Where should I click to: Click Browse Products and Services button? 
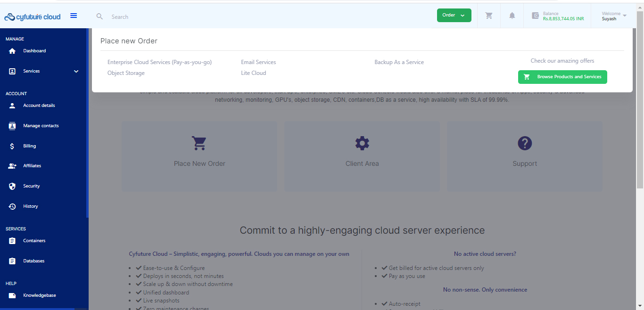click(x=562, y=77)
